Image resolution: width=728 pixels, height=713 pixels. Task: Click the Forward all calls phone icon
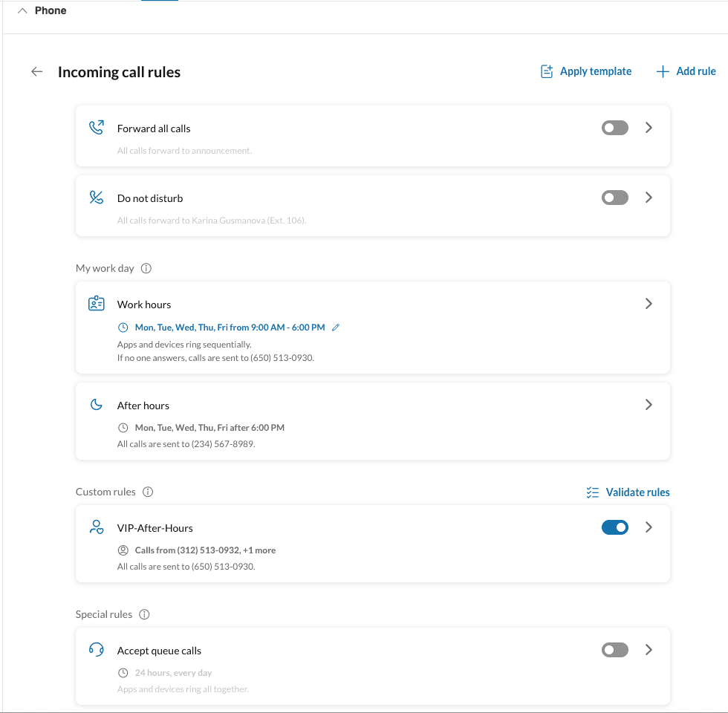click(96, 128)
